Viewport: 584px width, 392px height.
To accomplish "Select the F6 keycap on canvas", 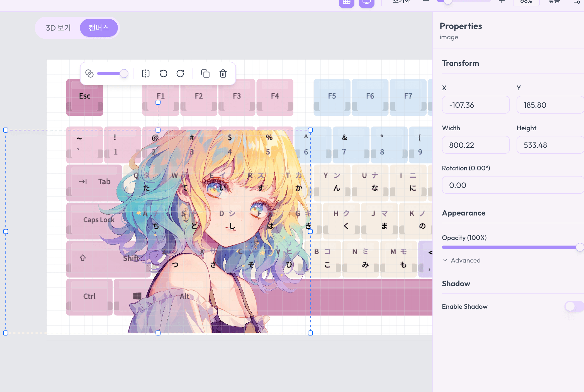I will coord(370,97).
